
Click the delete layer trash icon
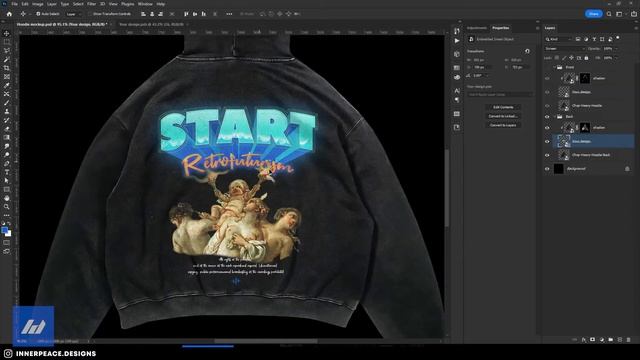click(x=628, y=340)
